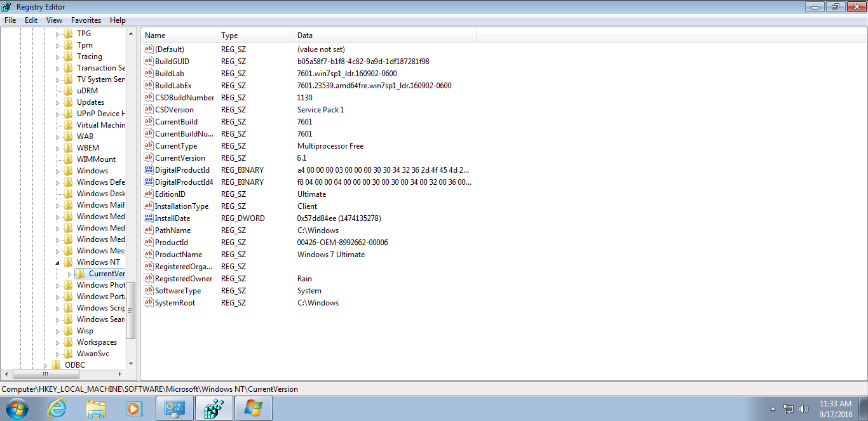This screenshot has width=868, height=421.
Task: Click the EditionID value icon
Action: (x=149, y=194)
